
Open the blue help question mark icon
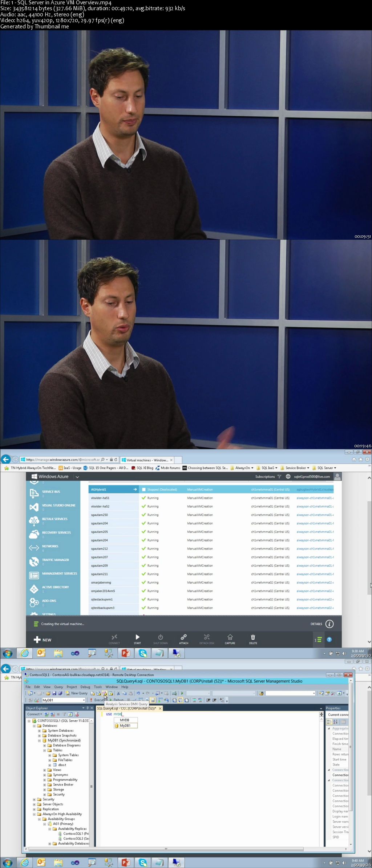pyautogui.click(x=329, y=640)
